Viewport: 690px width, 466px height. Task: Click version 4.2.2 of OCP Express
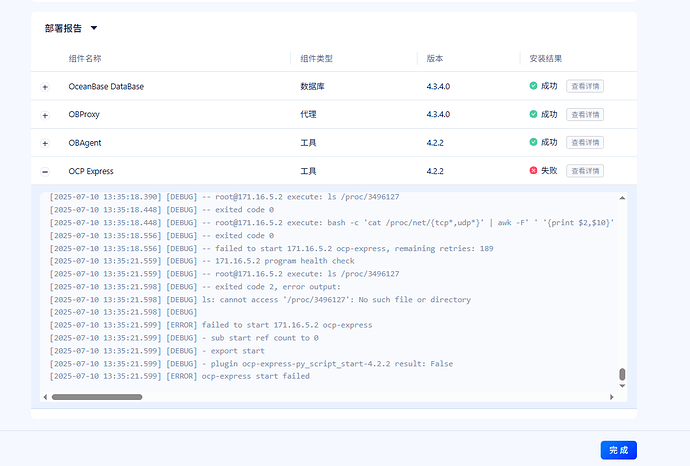(435, 171)
